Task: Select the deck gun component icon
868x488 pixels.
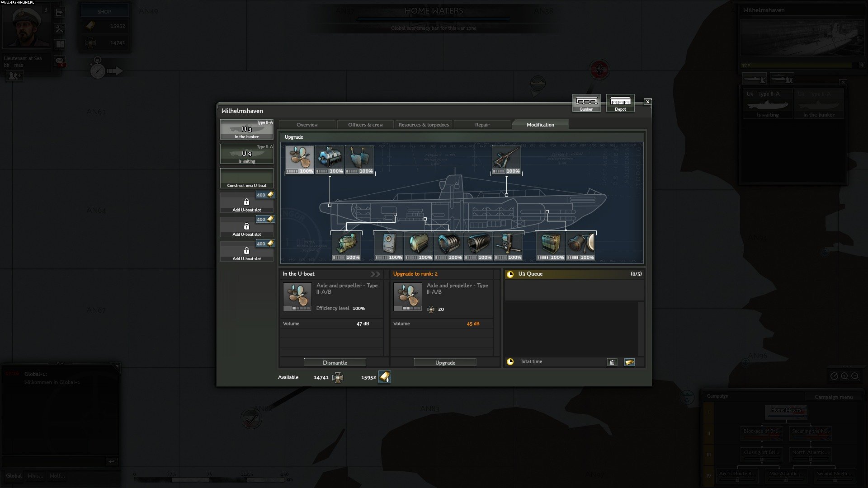Action: 506,160
